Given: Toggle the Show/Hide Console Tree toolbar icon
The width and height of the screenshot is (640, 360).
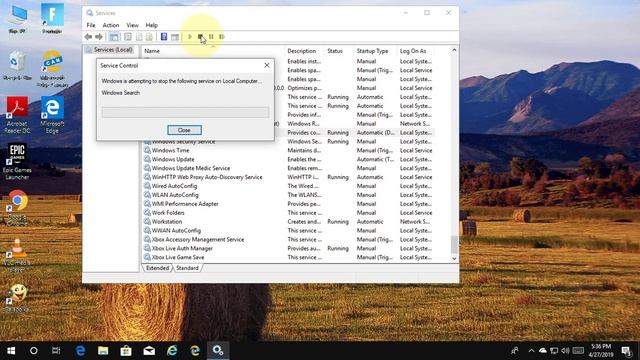Looking at the screenshot, I should tap(114, 37).
